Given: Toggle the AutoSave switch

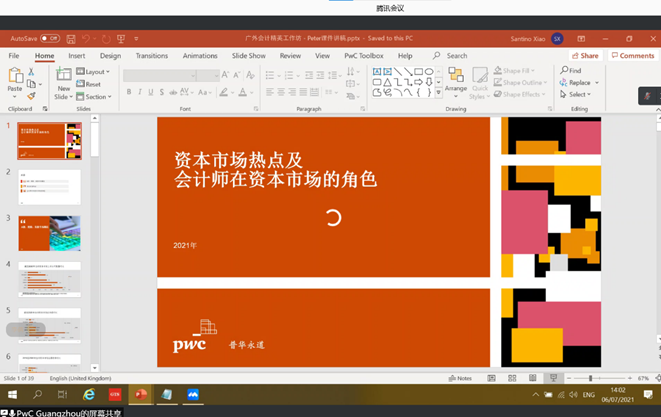Looking at the screenshot, I should (x=49, y=39).
